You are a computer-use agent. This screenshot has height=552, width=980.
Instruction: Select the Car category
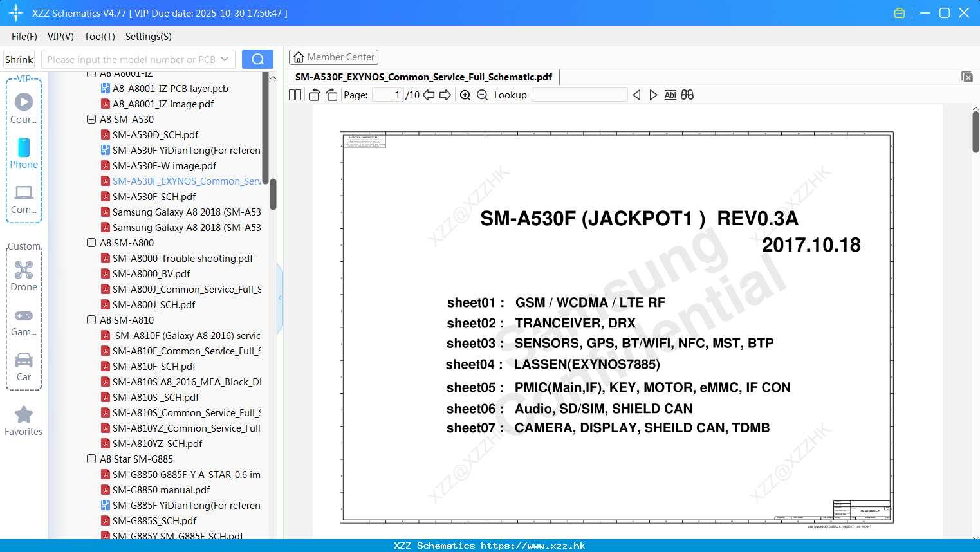pyautogui.click(x=24, y=367)
